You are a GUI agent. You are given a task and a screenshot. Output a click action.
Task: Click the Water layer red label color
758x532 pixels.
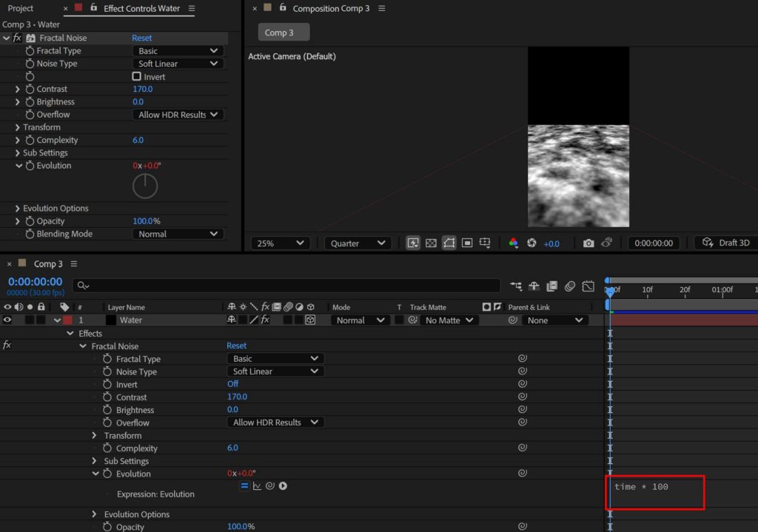click(x=67, y=320)
